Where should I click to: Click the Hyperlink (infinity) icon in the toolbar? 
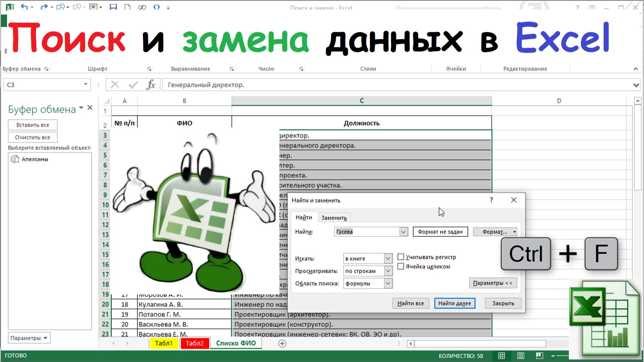pyautogui.click(x=142, y=7)
